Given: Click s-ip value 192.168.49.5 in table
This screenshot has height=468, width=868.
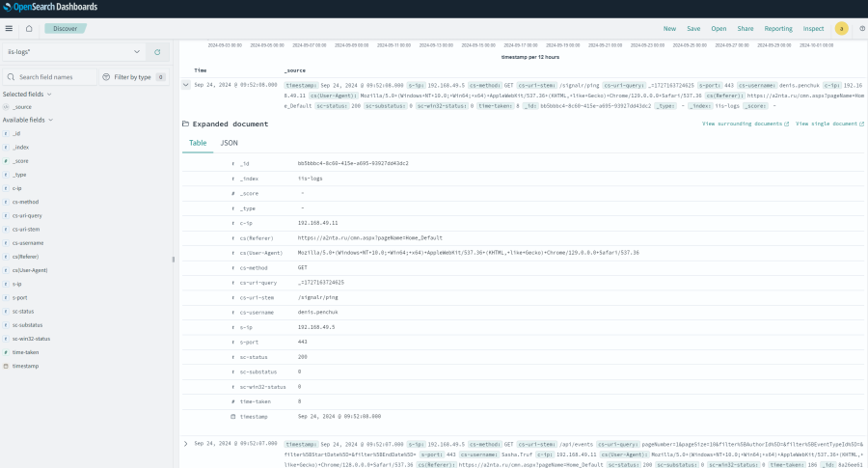Looking at the screenshot, I should click(316, 327).
